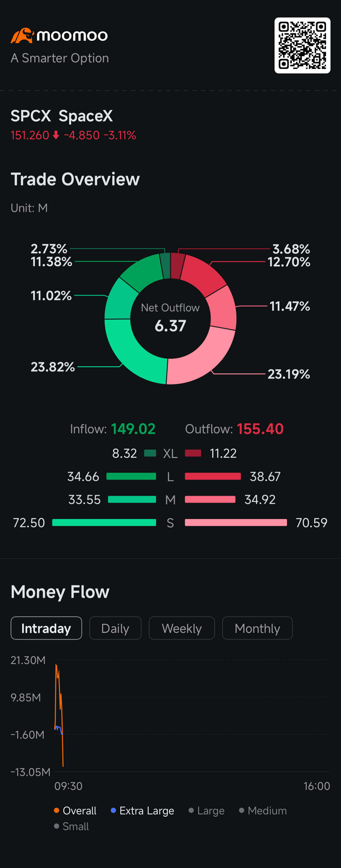341x868 pixels.
Task: Click the XL inflow dark green swatch
Action: click(x=150, y=453)
